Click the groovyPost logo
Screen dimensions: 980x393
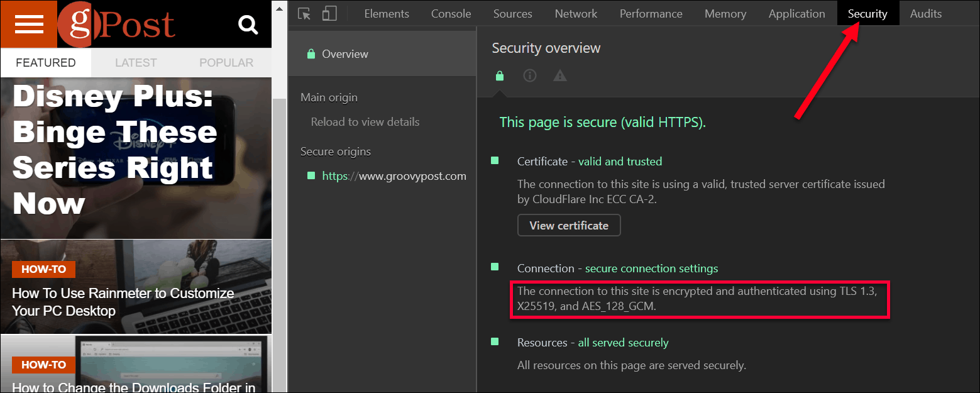pos(117,24)
